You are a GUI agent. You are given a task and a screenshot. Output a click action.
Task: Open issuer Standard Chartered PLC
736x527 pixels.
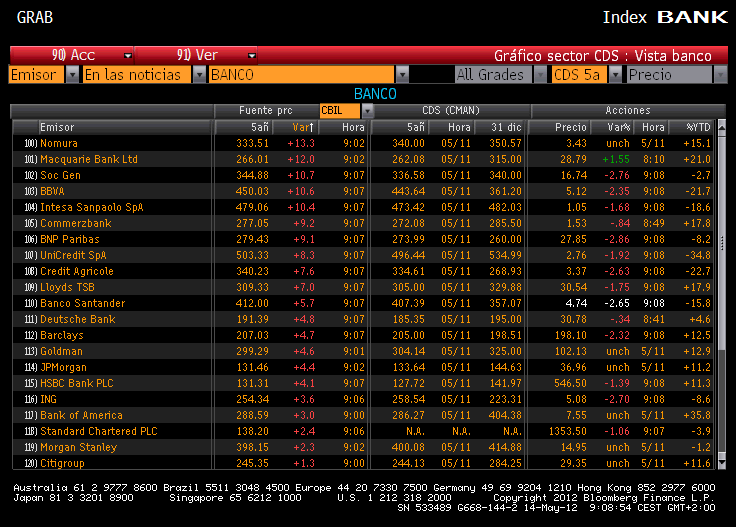[x=99, y=431]
